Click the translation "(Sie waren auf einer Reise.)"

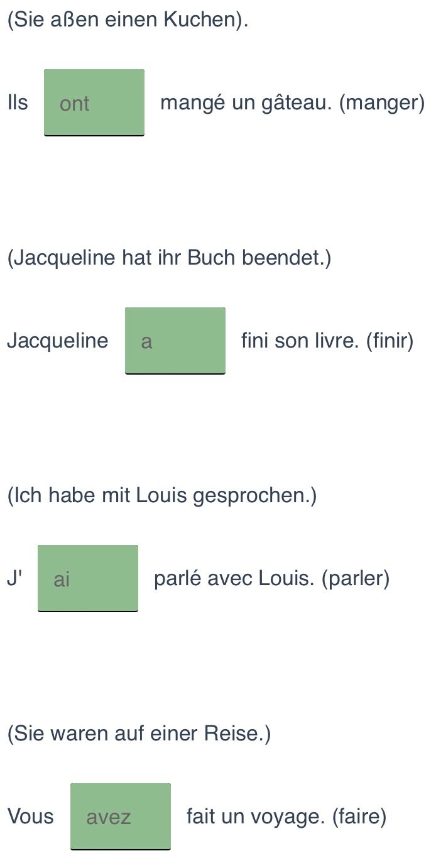pyautogui.click(x=139, y=733)
